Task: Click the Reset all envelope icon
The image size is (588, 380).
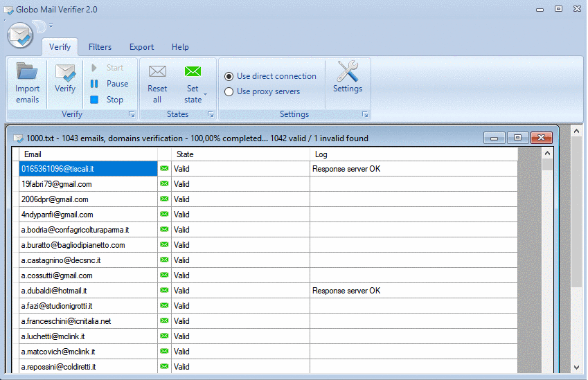Action: pos(157,71)
